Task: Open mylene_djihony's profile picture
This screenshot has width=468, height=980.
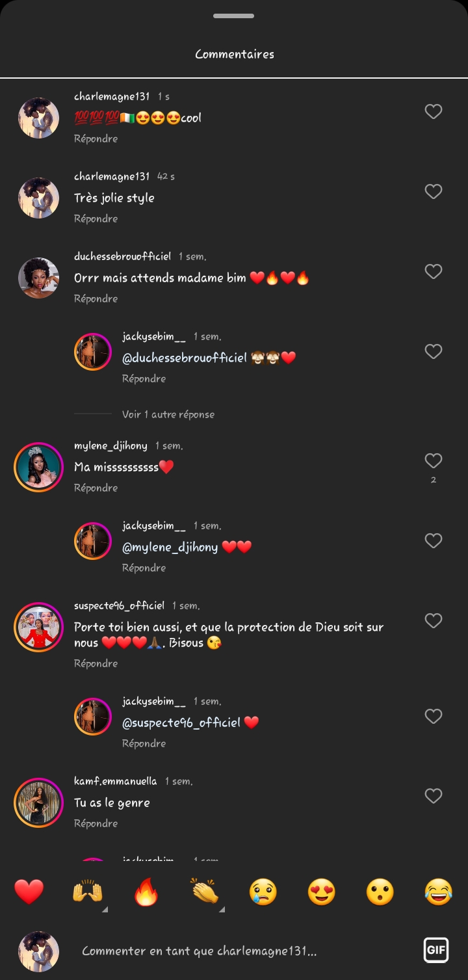Action: (38, 467)
